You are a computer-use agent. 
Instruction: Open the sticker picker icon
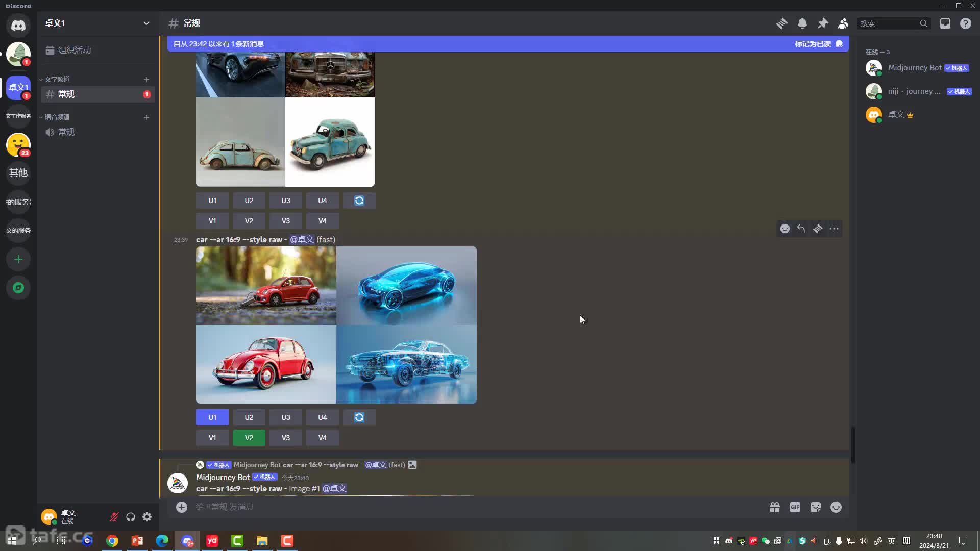click(816, 507)
